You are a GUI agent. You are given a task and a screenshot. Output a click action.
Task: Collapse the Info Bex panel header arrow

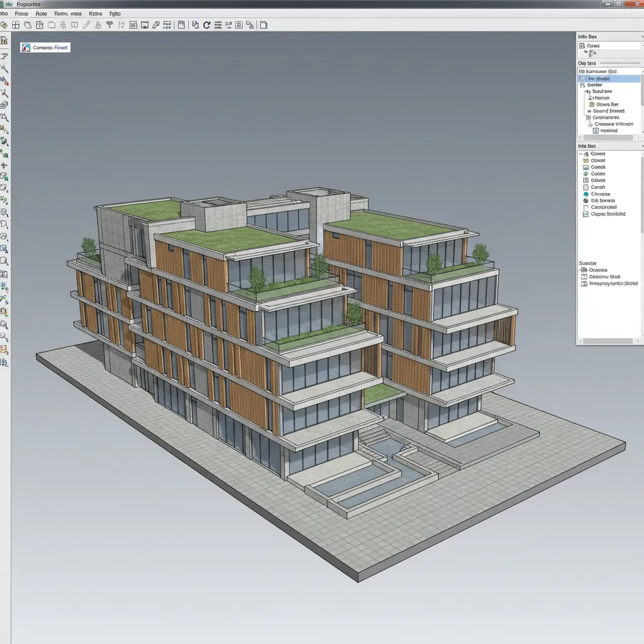tap(641, 37)
